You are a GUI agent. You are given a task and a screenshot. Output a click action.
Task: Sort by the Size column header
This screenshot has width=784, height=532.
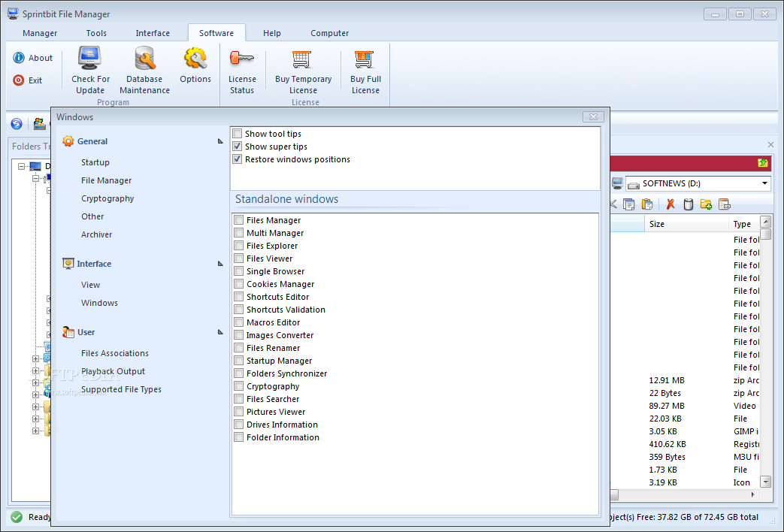click(686, 224)
